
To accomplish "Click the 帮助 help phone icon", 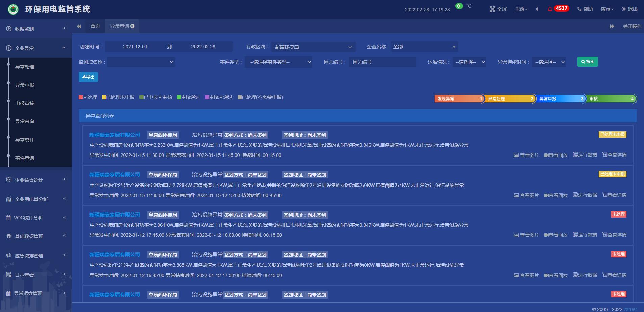I will pyautogui.click(x=579, y=9).
